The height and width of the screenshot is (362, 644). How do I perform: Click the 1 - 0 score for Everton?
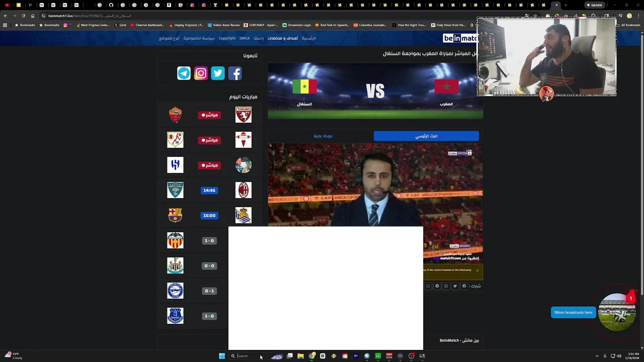[x=209, y=316]
